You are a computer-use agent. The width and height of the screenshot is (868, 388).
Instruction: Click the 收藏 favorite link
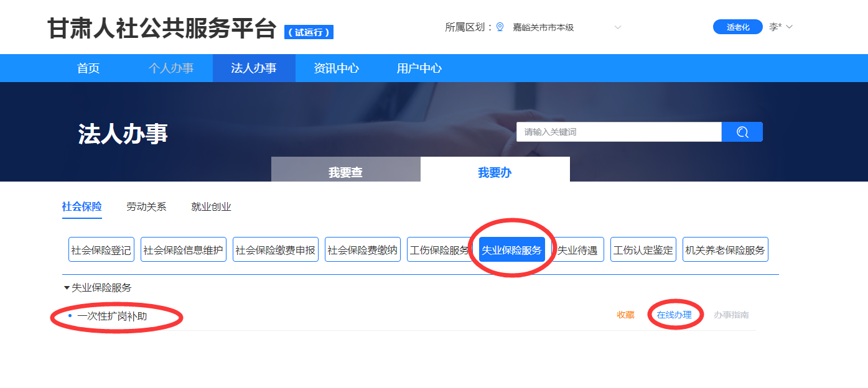pos(625,315)
